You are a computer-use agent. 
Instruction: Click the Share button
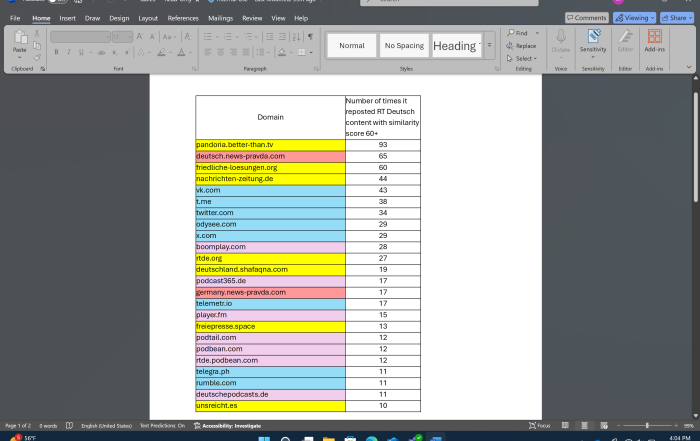[677, 18]
